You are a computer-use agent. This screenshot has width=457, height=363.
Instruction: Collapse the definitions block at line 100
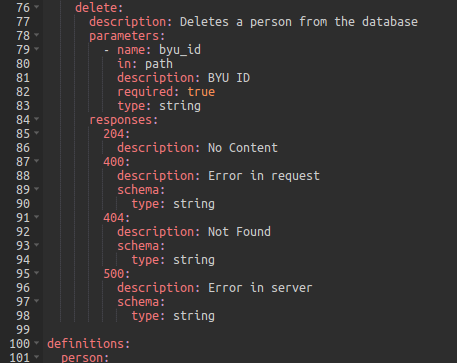click(x=37, y=342)
